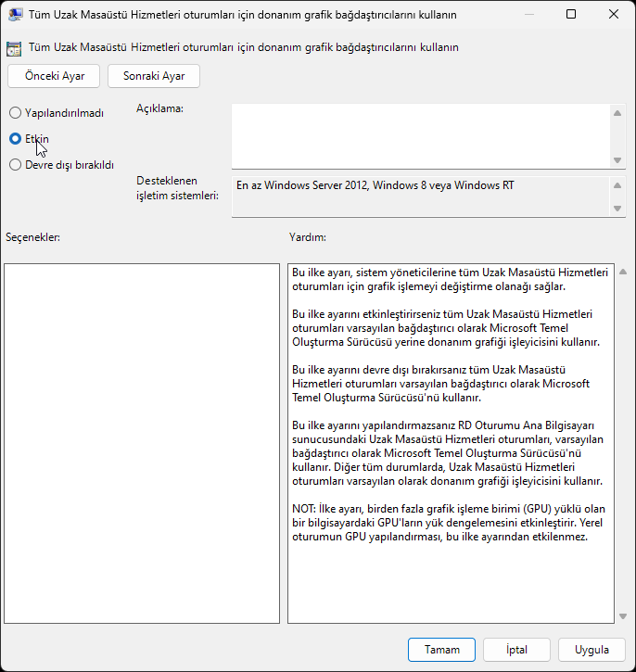The image size is (636, 672).
Task: Click the Seçenekler label
Action: click(32, 237)
